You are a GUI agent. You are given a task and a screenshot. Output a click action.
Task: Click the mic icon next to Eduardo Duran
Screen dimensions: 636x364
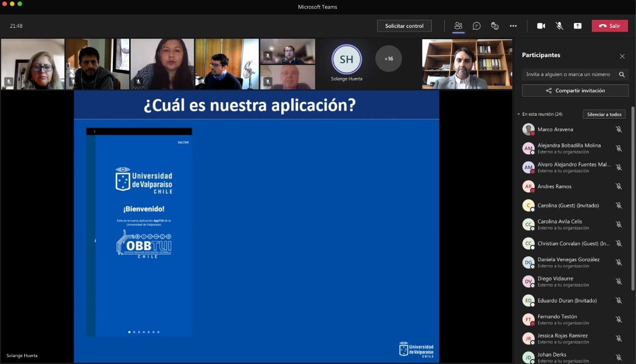point(619,300)
